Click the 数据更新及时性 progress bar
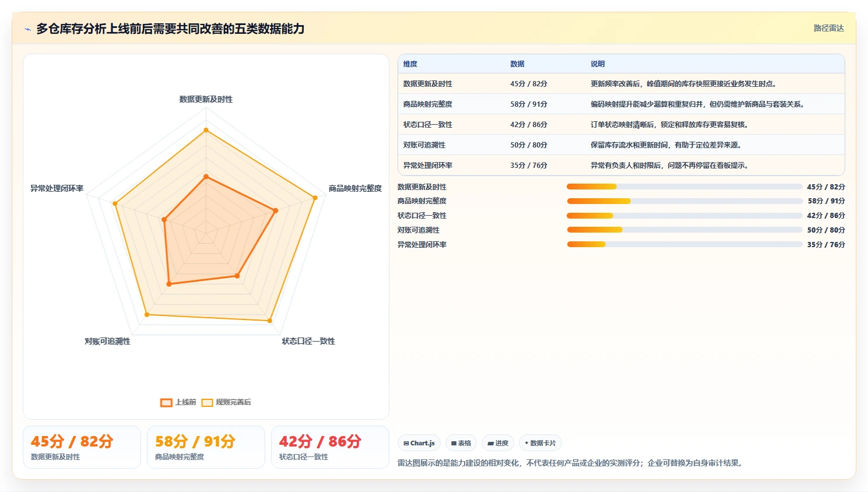868x492 pixels. coord(684,187)
